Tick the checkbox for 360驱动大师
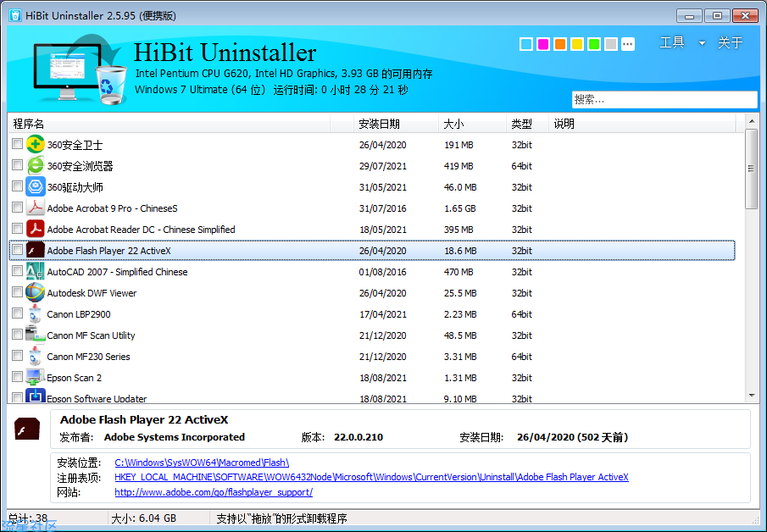Screen dimensions: 767x532 17,186
